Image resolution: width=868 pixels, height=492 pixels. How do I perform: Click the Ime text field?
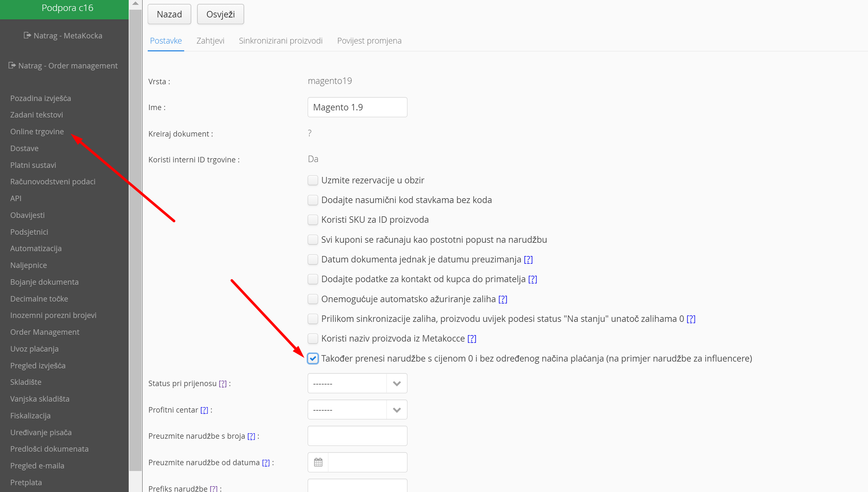(x=357, y=107)
